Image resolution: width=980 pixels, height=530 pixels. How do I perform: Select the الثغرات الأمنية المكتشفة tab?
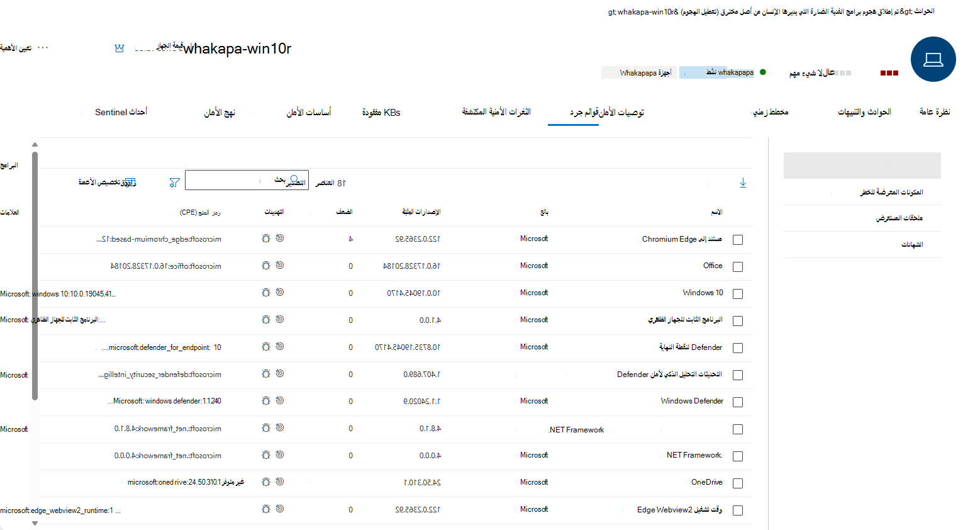click(496, 112)
